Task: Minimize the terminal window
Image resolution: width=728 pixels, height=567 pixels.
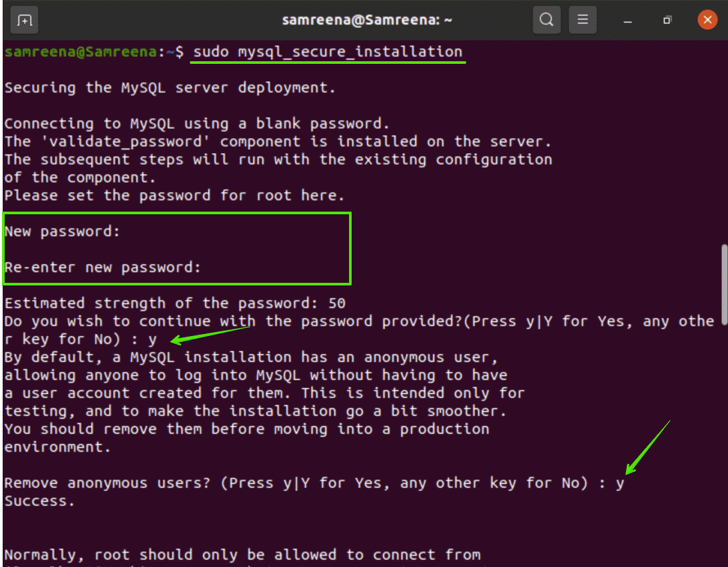Action: [627, 20]
